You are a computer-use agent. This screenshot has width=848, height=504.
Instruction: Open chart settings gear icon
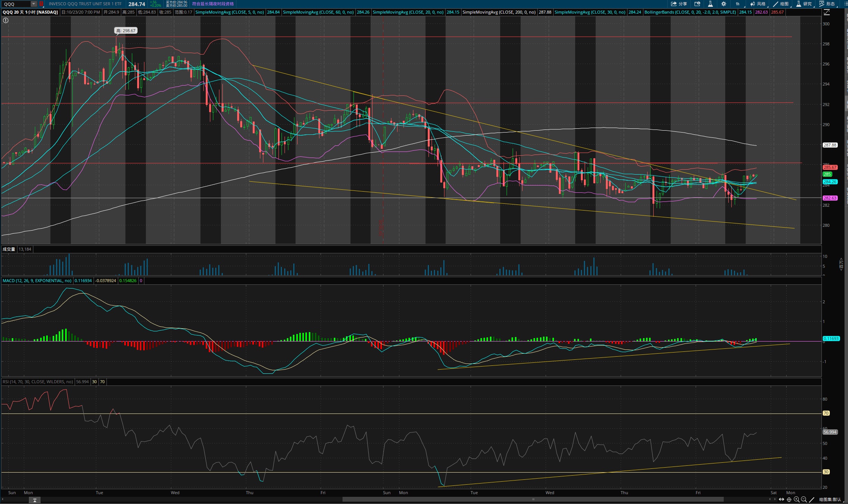(724, 4)
